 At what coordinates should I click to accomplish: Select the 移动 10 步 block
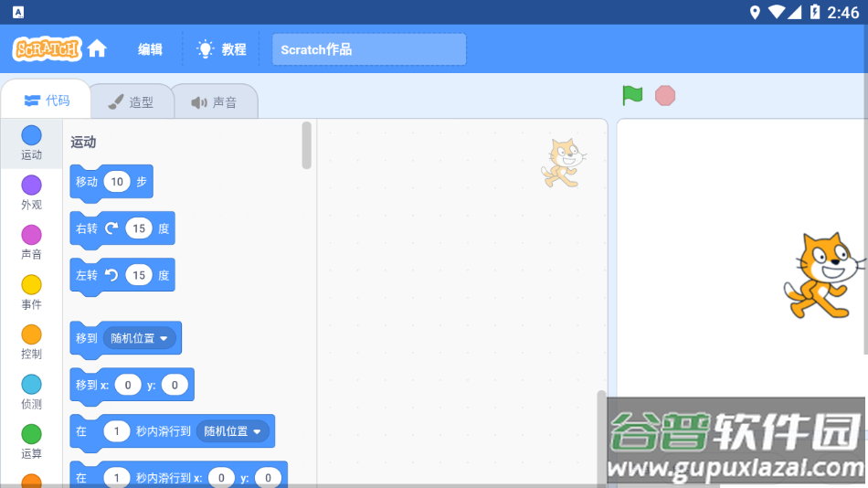(x=111, y=182)
